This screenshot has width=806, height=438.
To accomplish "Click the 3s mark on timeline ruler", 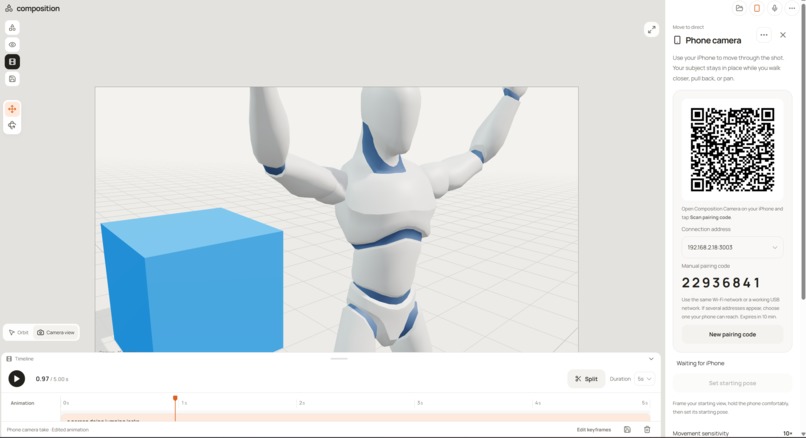I will tap(419, 403).
